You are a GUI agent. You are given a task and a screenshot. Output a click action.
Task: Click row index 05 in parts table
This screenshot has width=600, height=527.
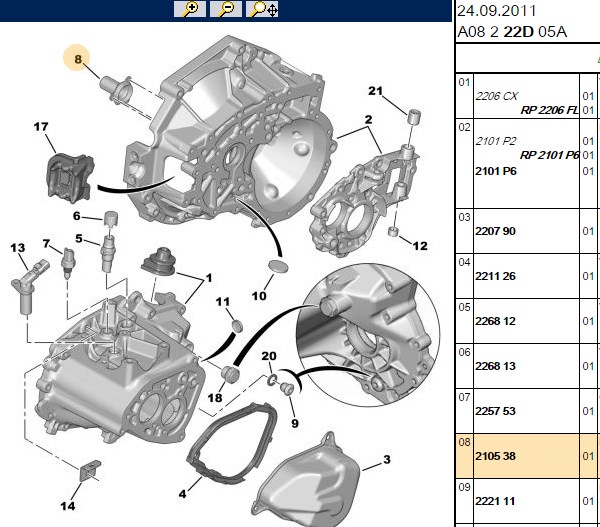(464, 307)
